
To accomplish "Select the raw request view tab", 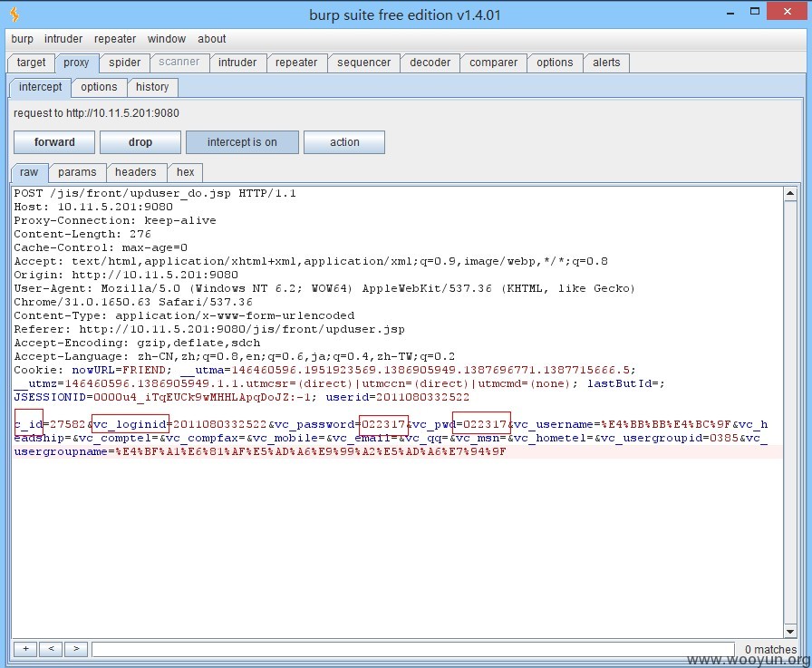I will tap(29, 172).
